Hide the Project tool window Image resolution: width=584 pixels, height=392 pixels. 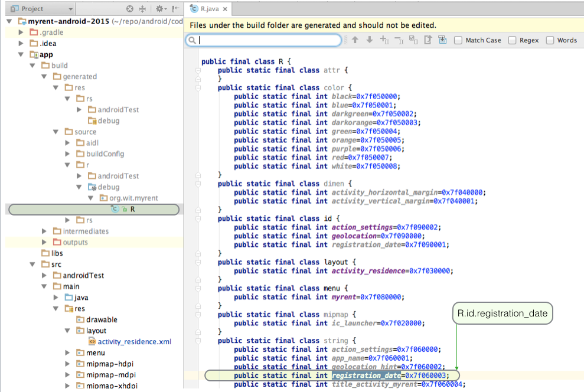pyautogui.click(x=175, y=8)
